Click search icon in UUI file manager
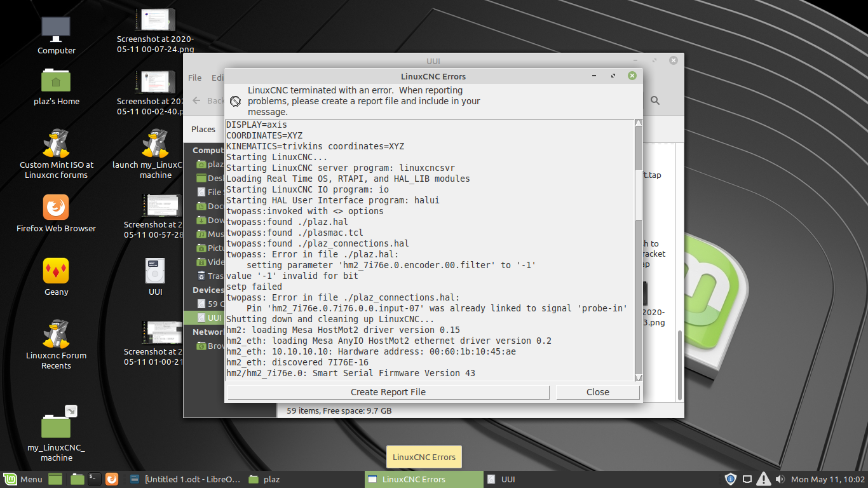The image size is (868, 488). coord(655,100)
